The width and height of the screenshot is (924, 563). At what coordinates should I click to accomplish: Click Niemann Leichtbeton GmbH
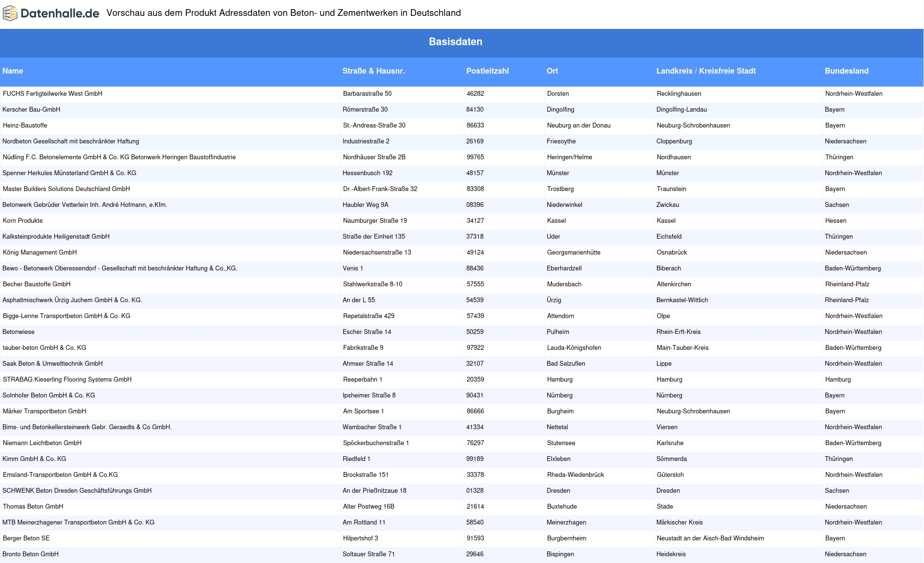click(x=42, y=443)
